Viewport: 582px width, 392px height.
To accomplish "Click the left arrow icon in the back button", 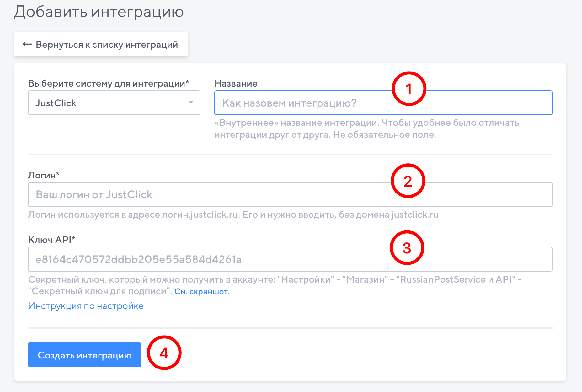I will [x=27, y=44].
